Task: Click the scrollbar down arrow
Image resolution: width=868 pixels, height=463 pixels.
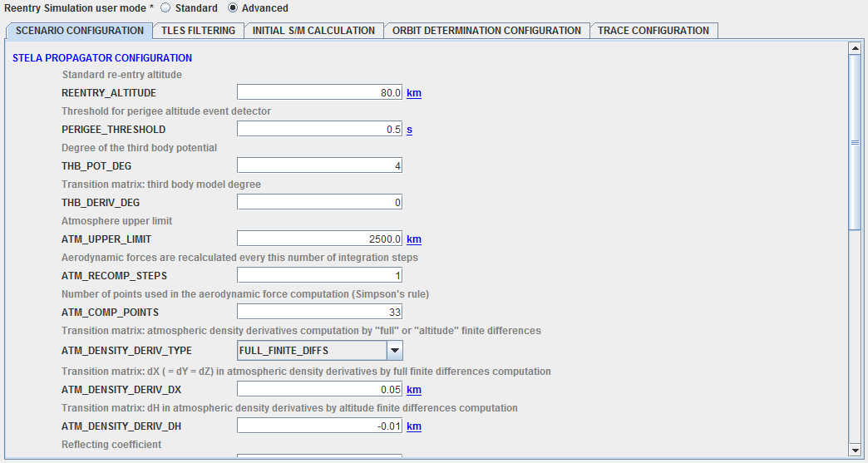Action: pyautogui.click(x=854, y=450)
